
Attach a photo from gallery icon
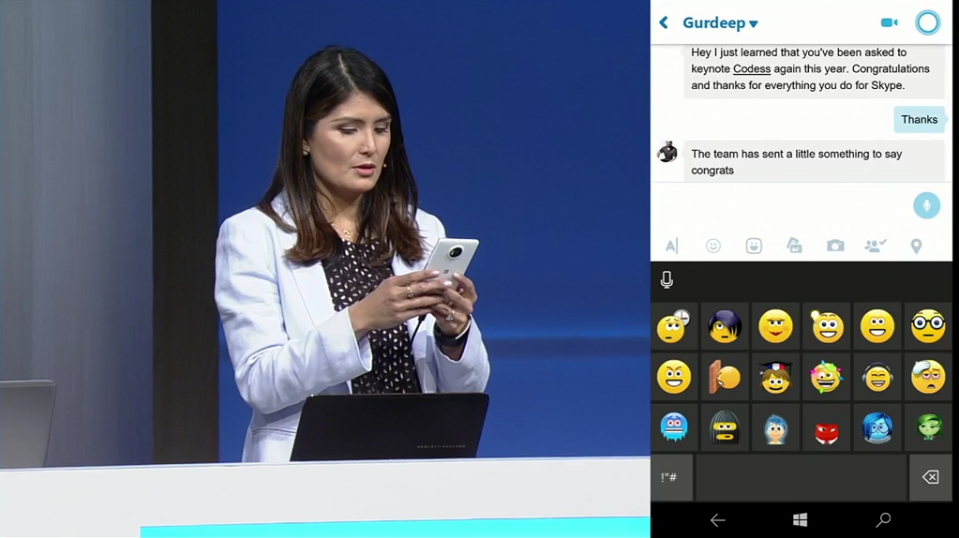tap(794, 246)
